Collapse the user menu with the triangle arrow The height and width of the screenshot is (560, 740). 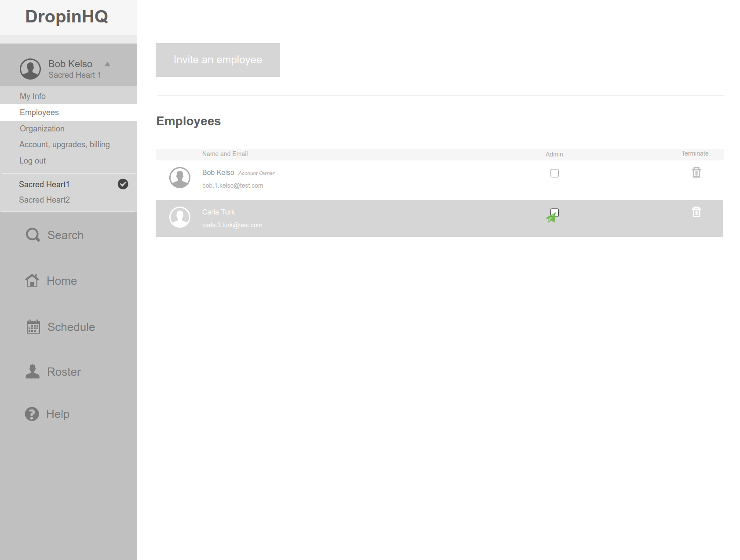107,64
